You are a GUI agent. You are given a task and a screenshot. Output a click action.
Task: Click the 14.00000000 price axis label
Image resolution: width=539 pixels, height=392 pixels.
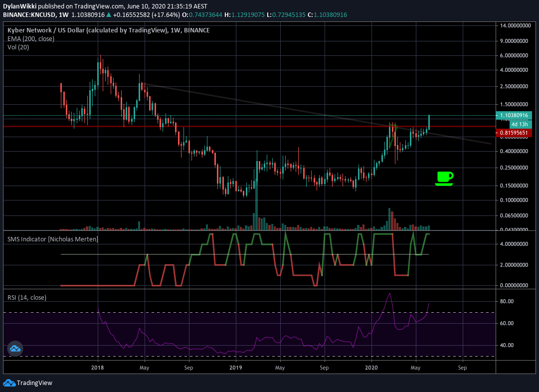515,25
